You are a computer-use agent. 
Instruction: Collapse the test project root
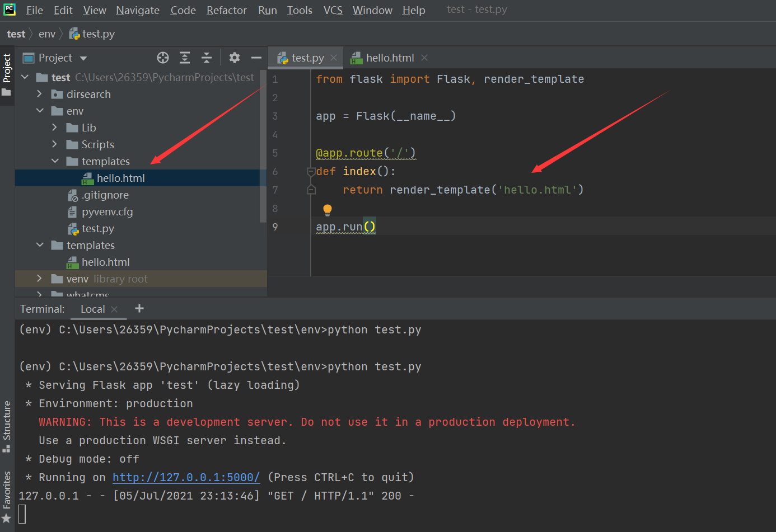[25, 77]
